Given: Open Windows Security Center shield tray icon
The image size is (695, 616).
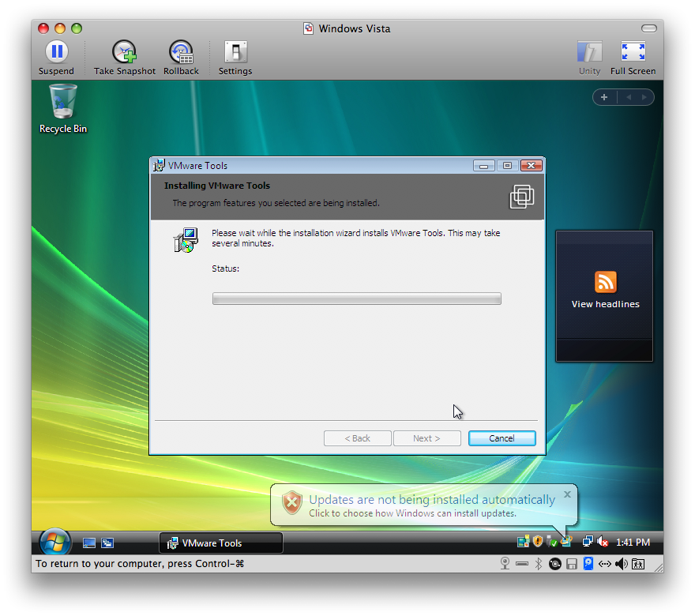Looking at the screenshot, I should [538, 542].
